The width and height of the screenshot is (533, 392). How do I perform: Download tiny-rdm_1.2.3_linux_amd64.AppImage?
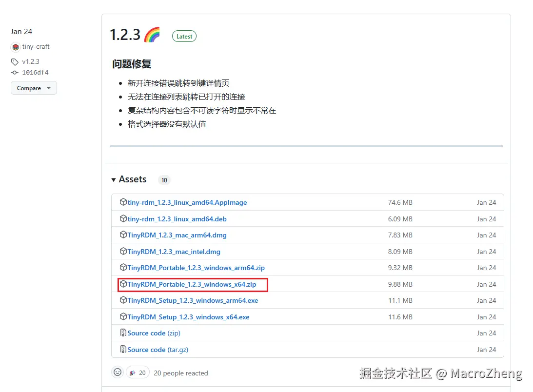tap(187, 202)
